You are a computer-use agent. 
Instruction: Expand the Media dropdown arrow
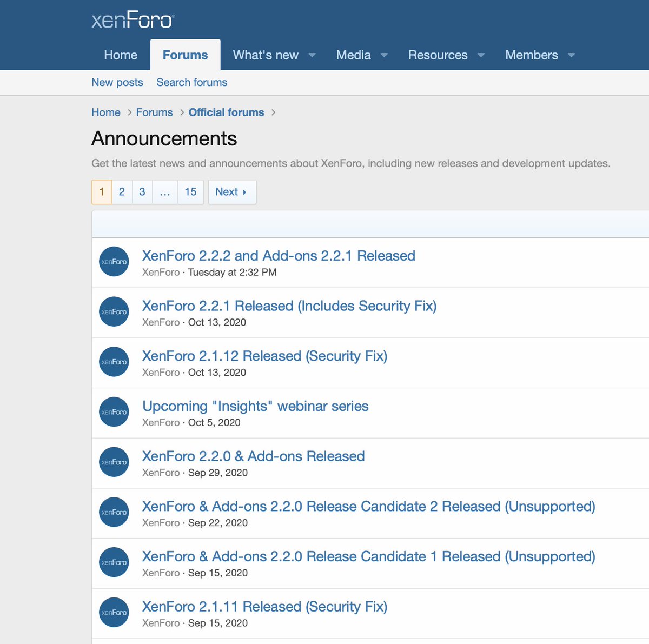[x=384, y=55]
